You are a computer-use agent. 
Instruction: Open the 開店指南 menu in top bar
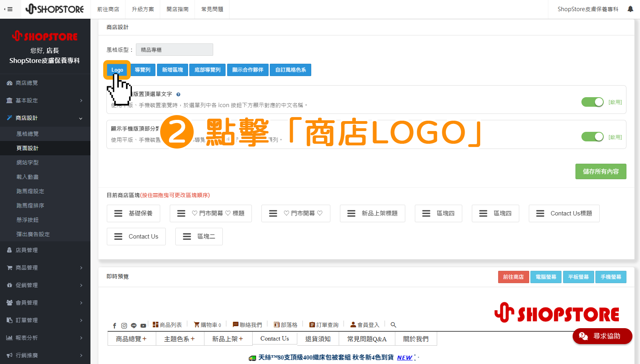click(177, 9)
